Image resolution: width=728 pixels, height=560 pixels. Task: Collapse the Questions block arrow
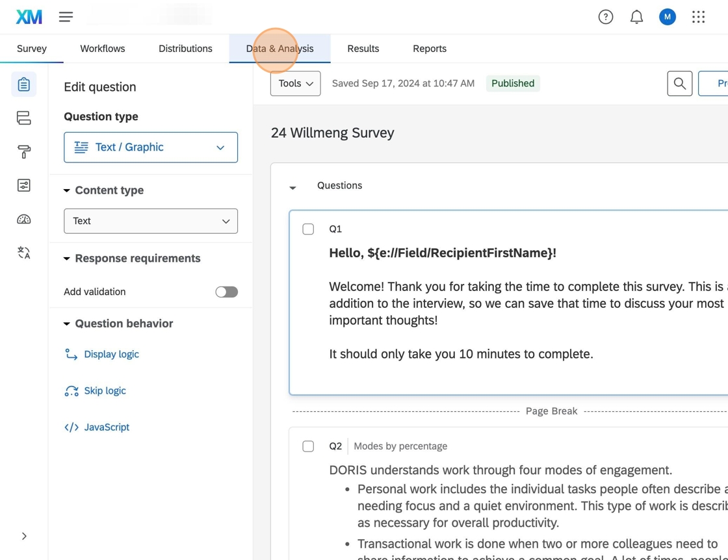point(292,187)
